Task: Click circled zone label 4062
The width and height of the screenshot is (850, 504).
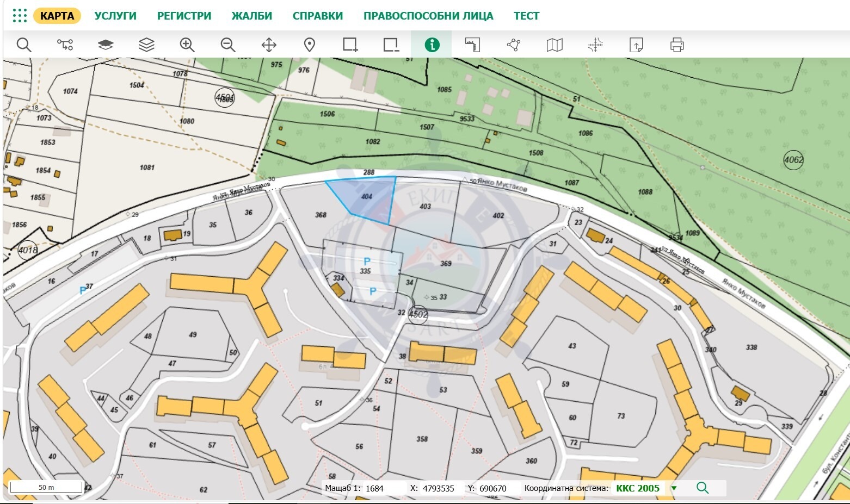Action: tap(793, 160)
